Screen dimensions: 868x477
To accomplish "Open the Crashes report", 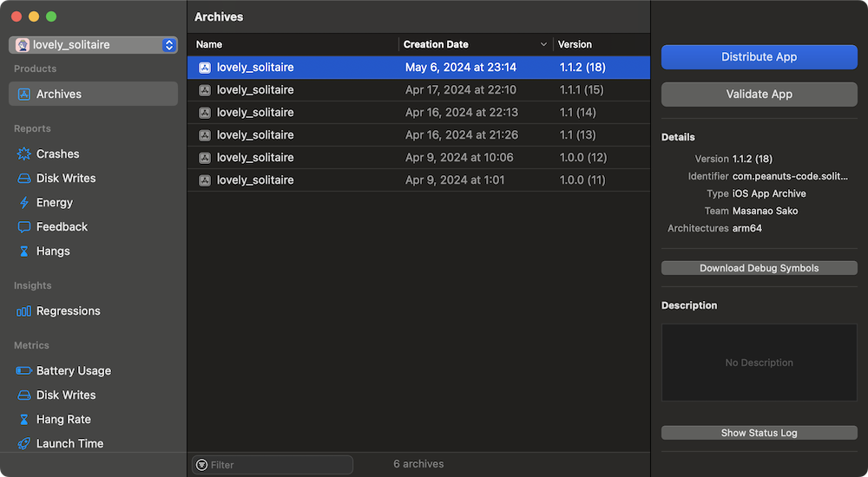I will [x=57, y=154].
